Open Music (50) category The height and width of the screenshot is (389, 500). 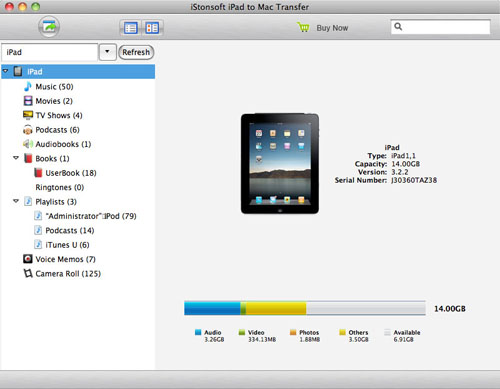pos(54,87)
